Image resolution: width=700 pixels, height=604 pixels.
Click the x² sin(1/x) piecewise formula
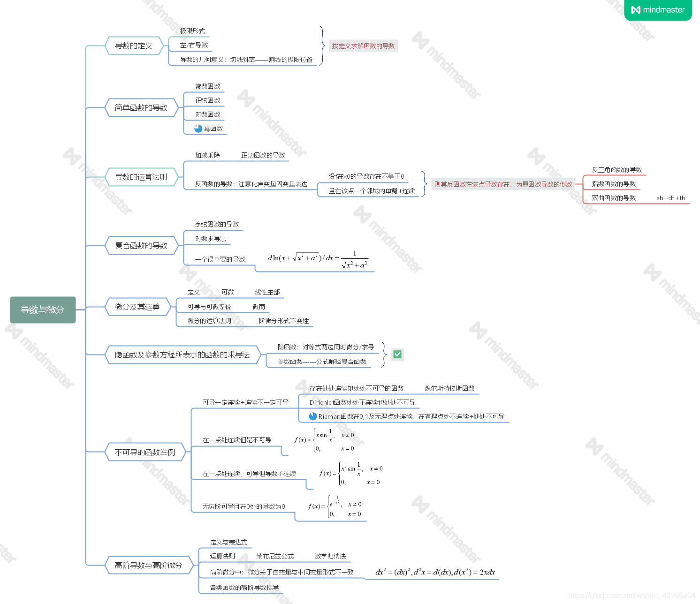click(351, 474)
